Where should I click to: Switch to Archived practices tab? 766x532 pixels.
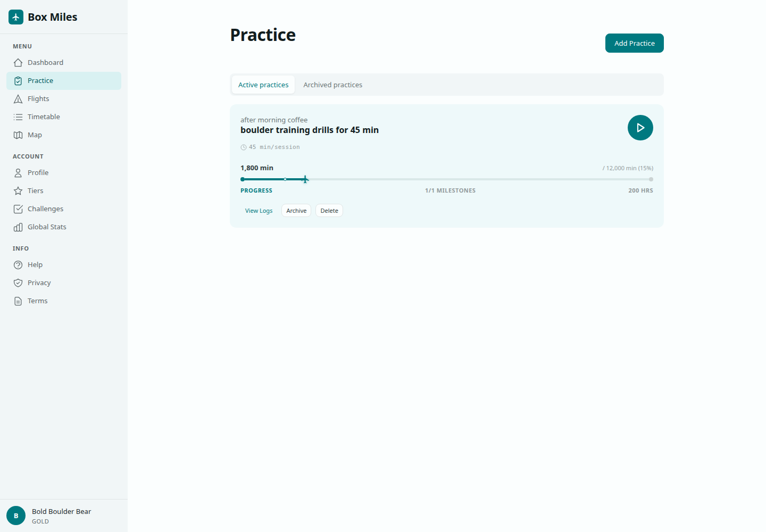(x=333, y=85)
